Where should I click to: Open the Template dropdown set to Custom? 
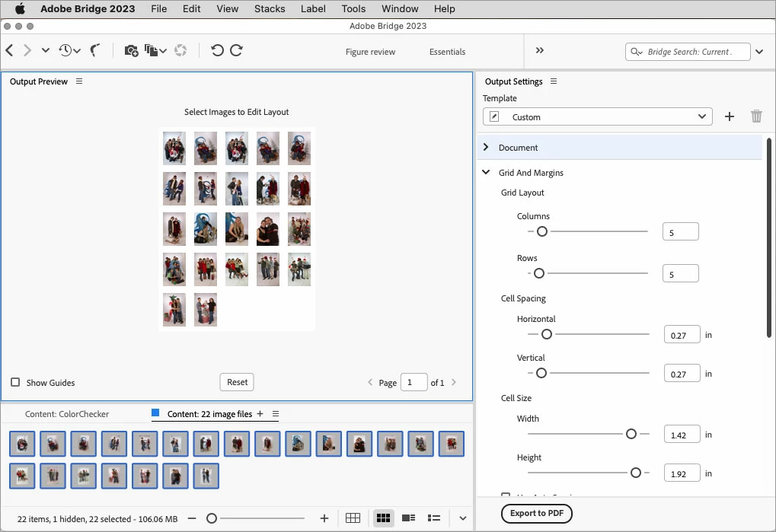pyautogui.click(x=597, y=116)
